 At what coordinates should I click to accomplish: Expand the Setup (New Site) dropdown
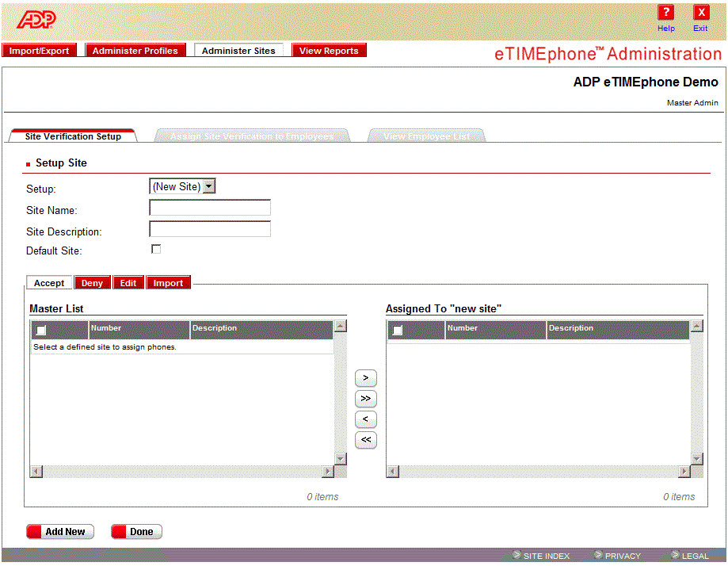pyautogui.click(x=182, y=186)
